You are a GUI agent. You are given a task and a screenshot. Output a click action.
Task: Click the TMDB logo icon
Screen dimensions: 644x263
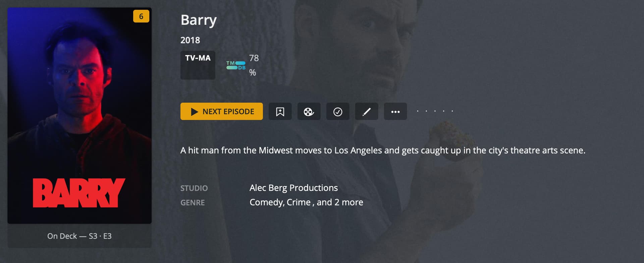[x=236, y=65]
